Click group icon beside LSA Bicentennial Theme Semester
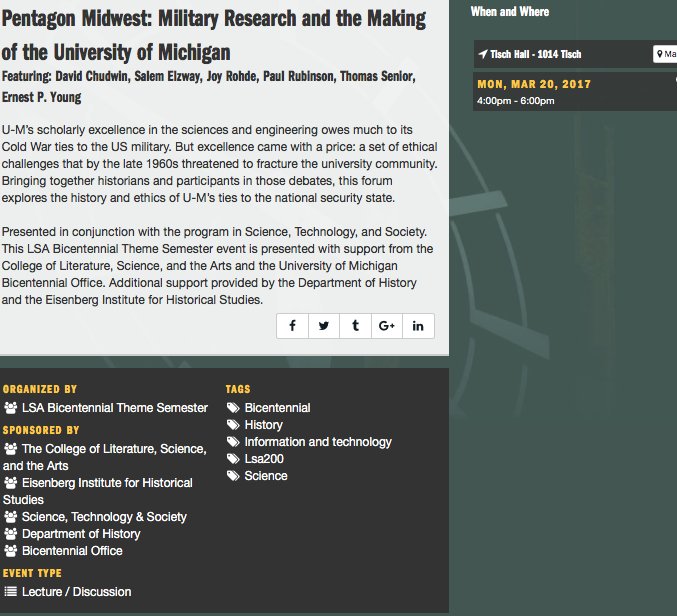Screen dimensions: 677x616 (x=11, y=408)
